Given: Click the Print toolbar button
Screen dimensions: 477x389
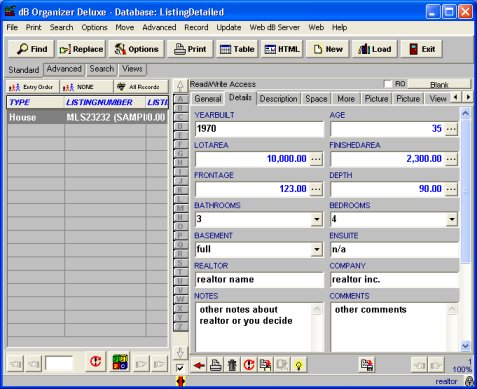Looking at the screenshot, I should coord(190,49).
